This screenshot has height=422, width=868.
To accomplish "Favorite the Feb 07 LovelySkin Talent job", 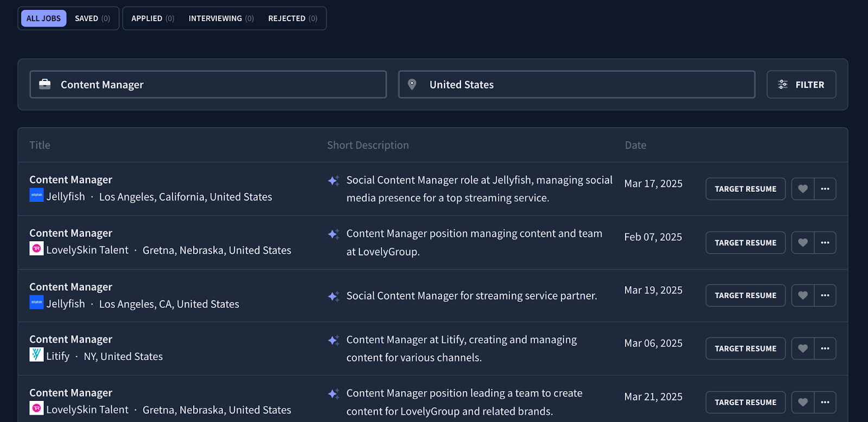I will (x=803, y=243).
